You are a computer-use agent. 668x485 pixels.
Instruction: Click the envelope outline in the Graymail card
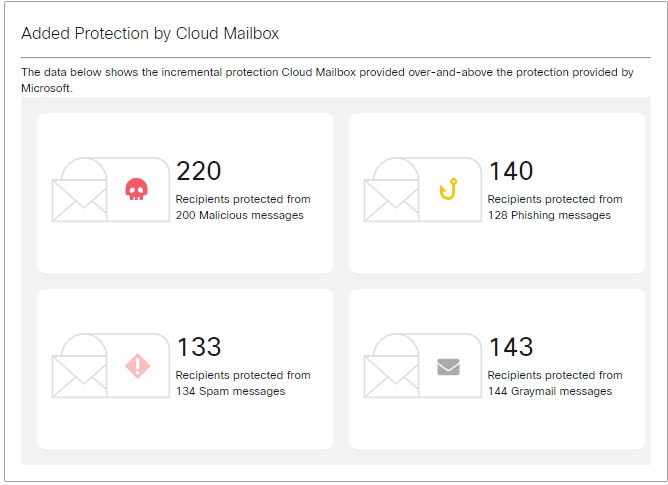(392, 376)
